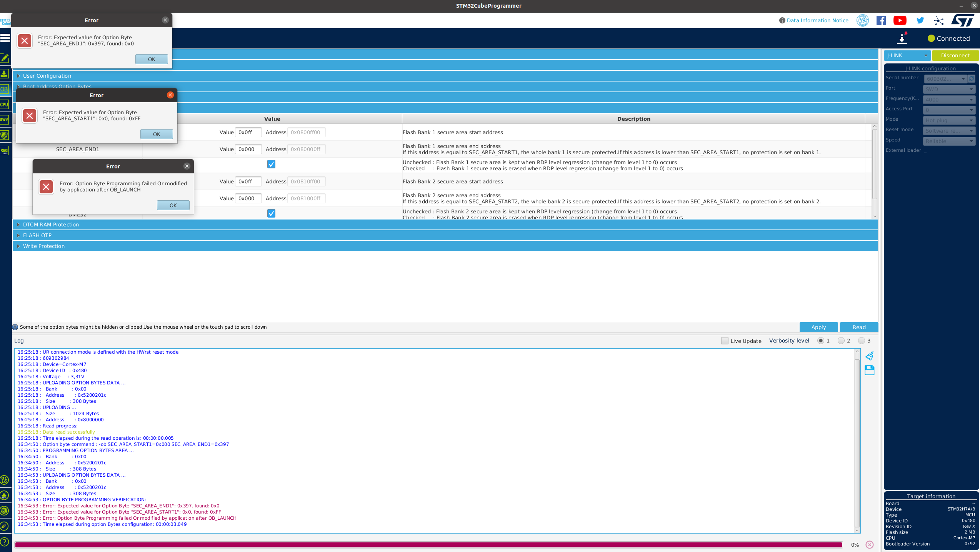Save the log with the floppy disk icon

click(870, 370)
